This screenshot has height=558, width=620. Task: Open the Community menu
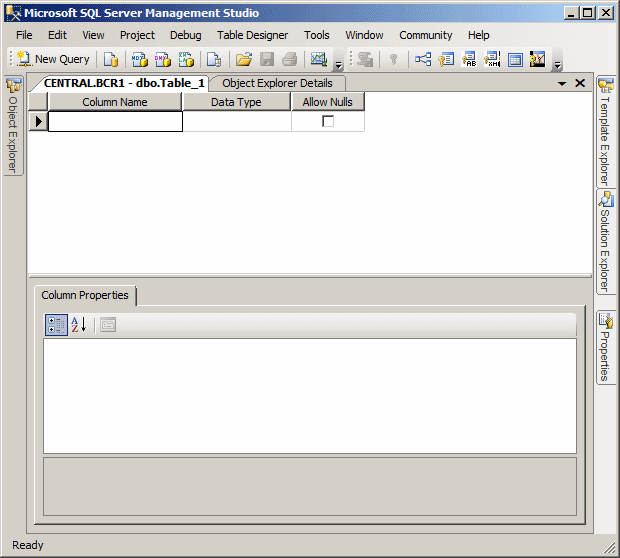[x=425, y=35]
